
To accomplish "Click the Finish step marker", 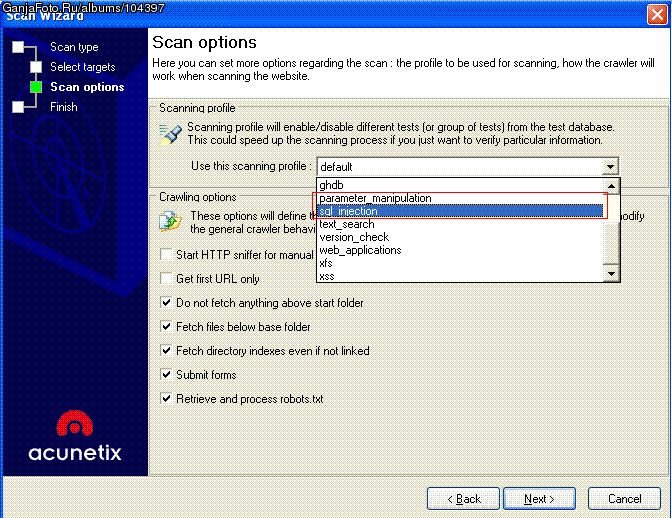I will (x=17, y=107).
